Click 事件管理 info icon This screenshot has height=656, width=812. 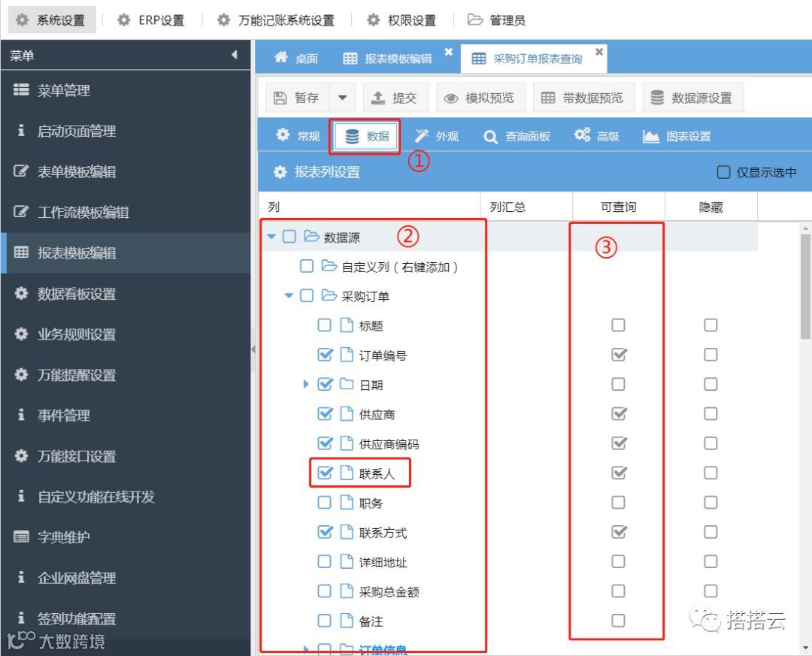(x=21, y=415)
